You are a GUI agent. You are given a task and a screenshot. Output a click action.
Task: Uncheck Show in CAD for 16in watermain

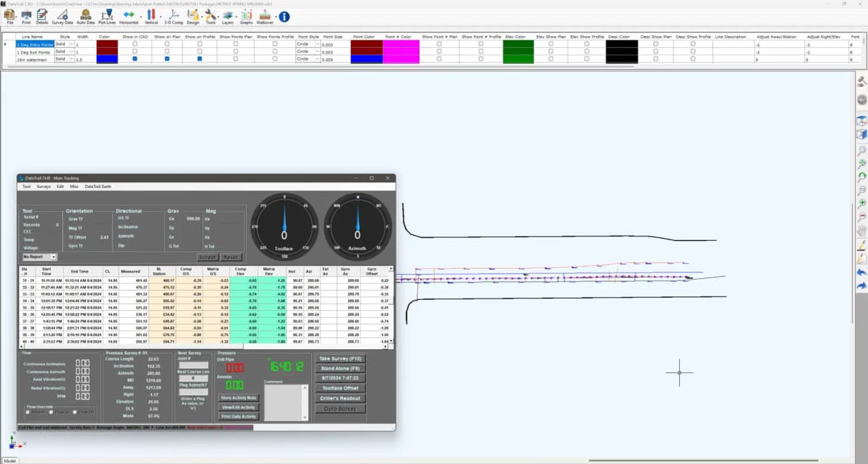point(135,59)
